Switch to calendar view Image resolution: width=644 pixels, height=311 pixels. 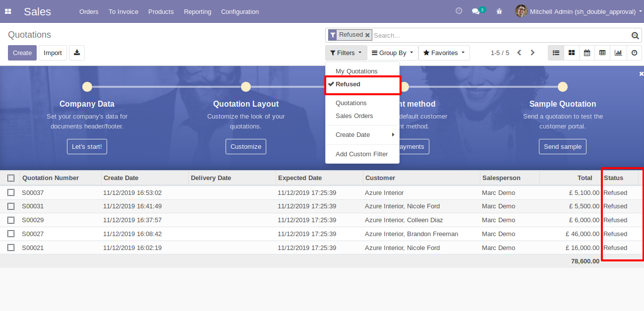587,53
